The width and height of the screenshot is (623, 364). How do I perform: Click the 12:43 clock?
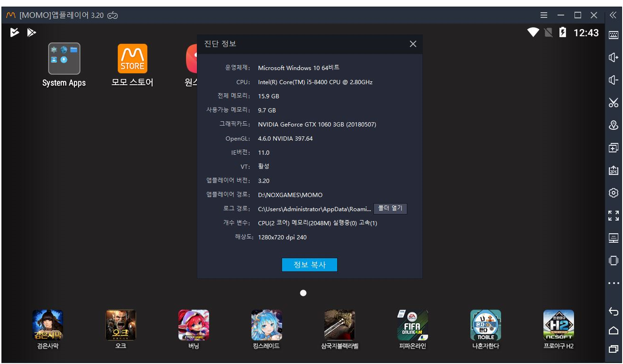pos(586,33)
